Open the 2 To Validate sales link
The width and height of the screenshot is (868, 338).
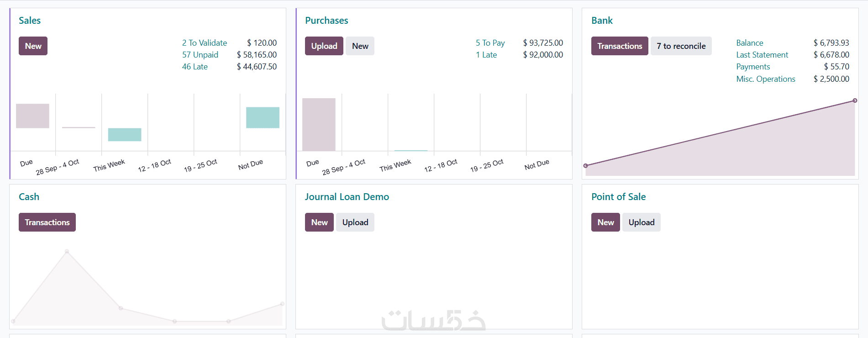[204, 43]
